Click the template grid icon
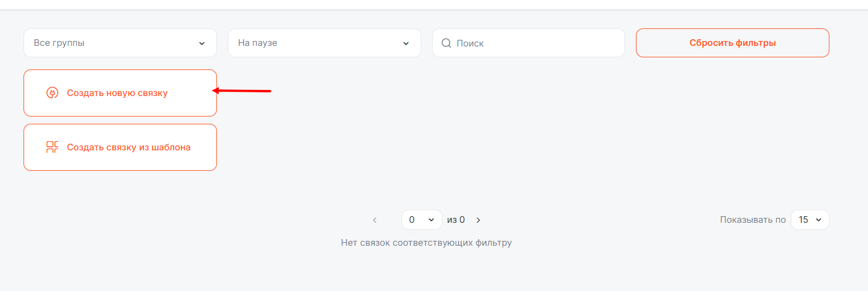 52,147
